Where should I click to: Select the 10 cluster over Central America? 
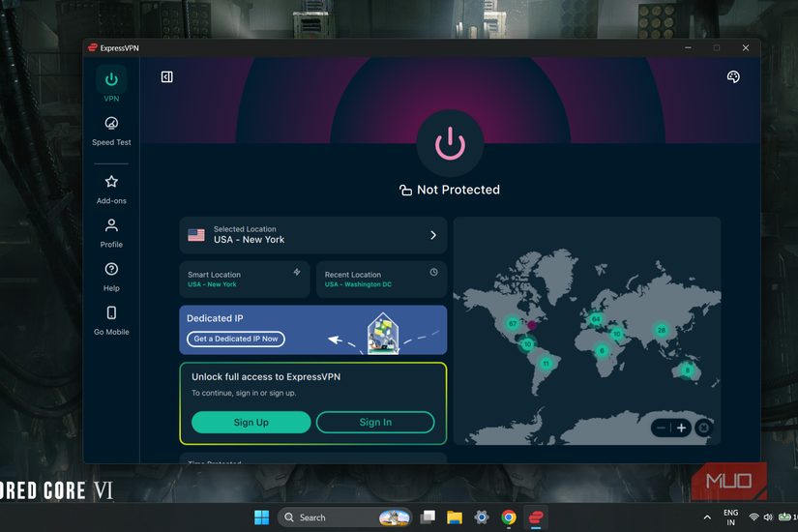click(x=527, y=344)
